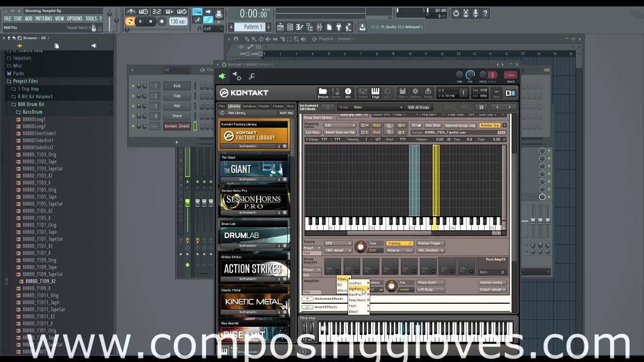
Task: Toggle the Tracking button in Source
Action: [x=399, y=243]
